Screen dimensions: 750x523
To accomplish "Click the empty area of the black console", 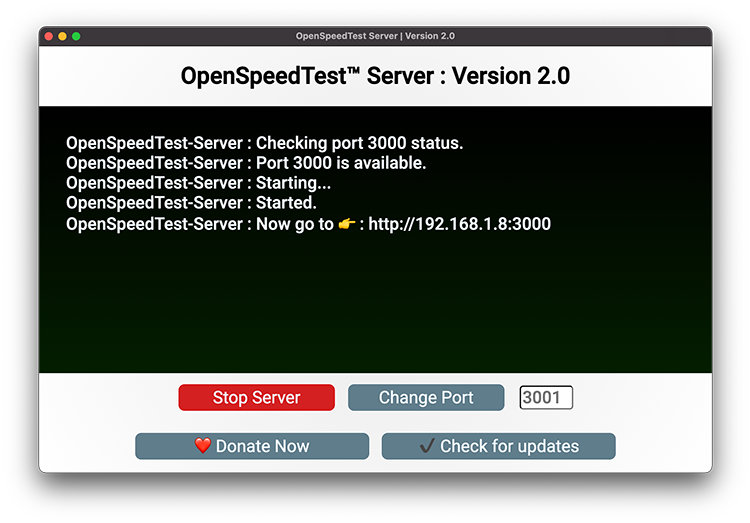I will point(375,310).
